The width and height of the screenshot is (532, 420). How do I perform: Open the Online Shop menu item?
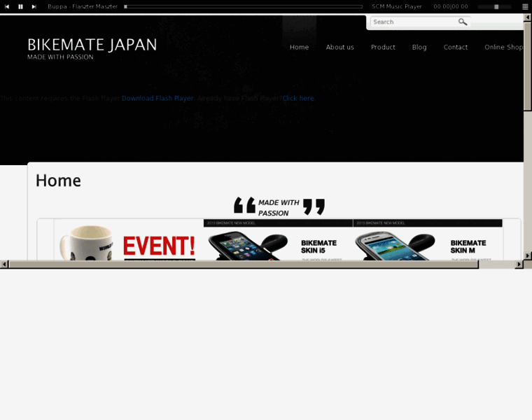[x=504, y=47]
